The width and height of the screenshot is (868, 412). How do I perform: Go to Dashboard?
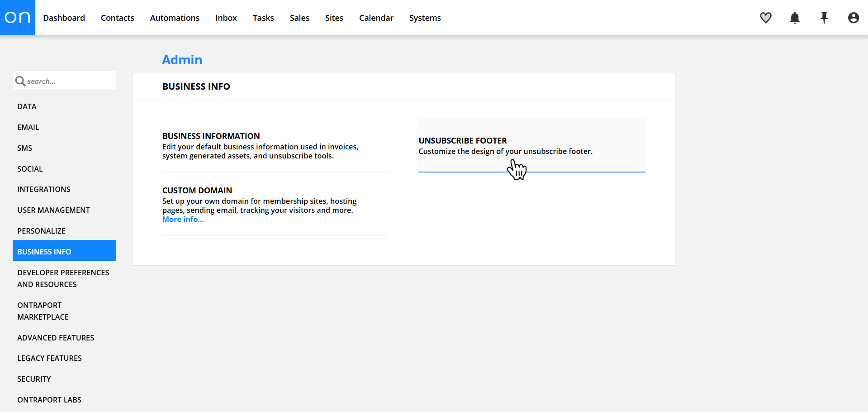pos(64,18)
